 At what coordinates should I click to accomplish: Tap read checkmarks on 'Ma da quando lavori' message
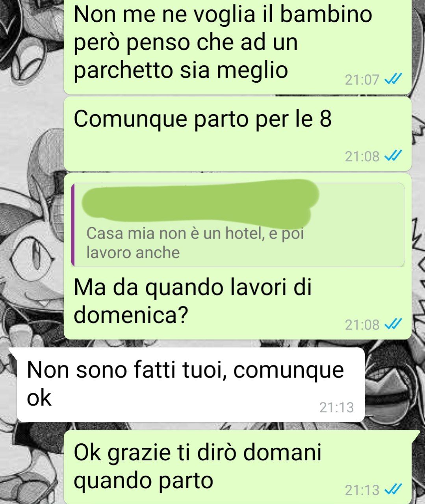(393, 324)
